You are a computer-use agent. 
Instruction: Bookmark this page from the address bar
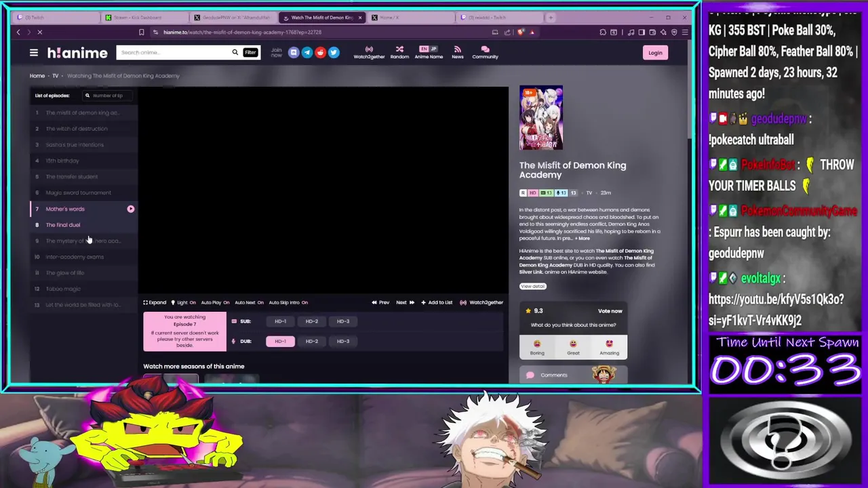click(x=141, y=32)
